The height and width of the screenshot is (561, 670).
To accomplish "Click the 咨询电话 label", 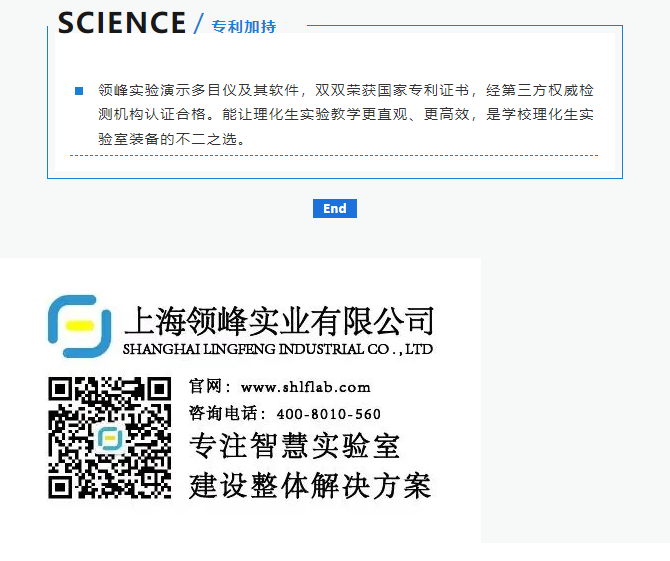I will click(x=227, y=414).
